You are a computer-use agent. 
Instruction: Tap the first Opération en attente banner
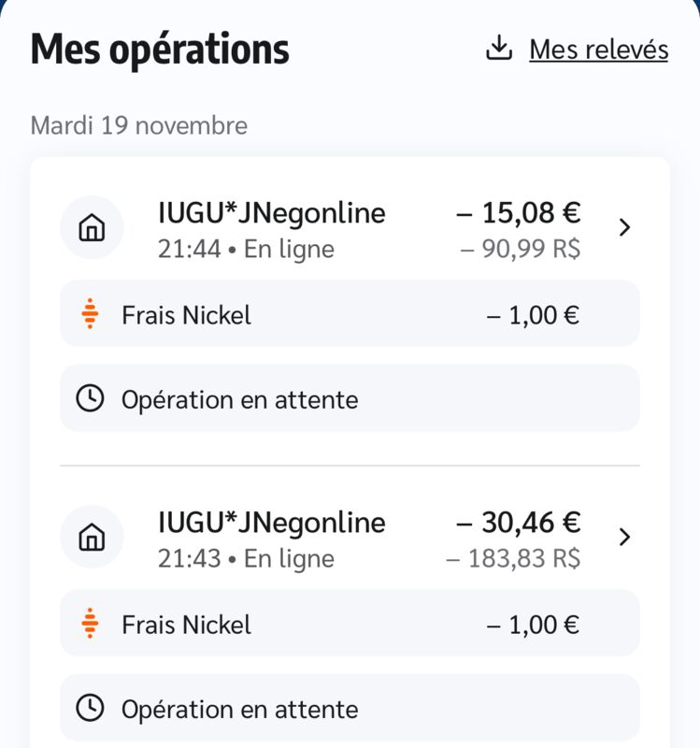tap(350, 398)
